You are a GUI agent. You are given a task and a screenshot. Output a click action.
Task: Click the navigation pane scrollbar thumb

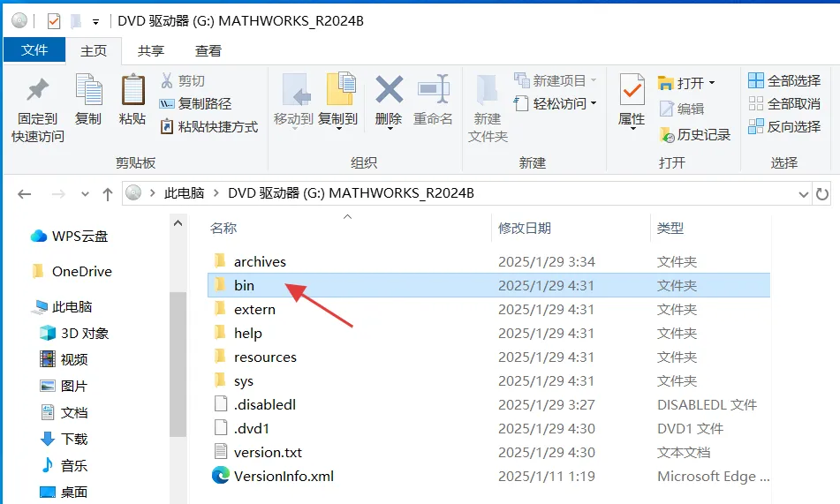(x=178, y=365)
